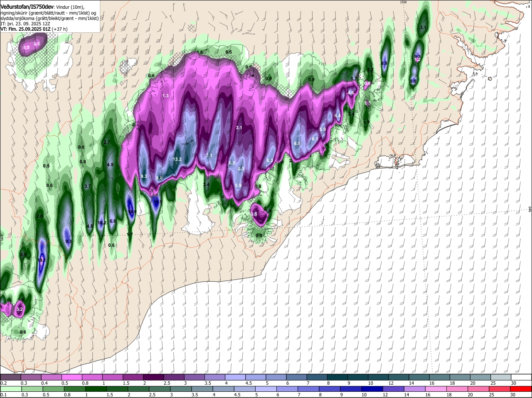Viewport: 532px width, 398px height.
Task: Click the 2.9 value label on the map
Action: tap(23, 254)
